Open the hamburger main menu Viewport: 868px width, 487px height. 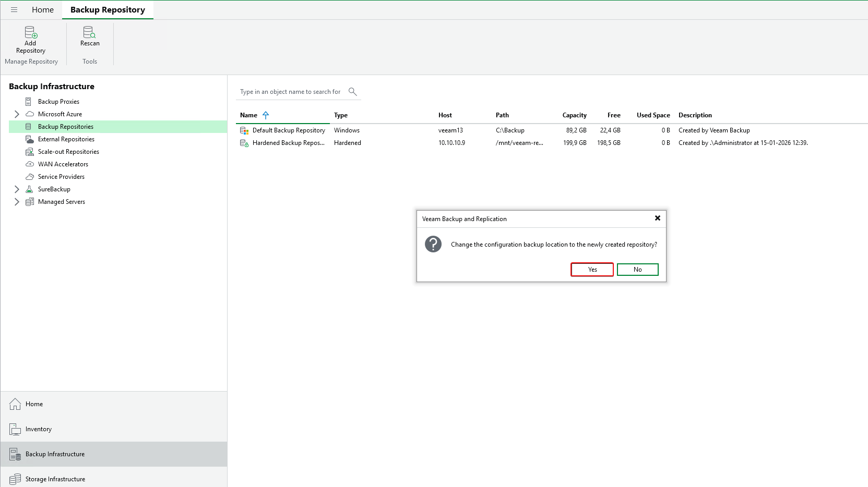(14, 10)
